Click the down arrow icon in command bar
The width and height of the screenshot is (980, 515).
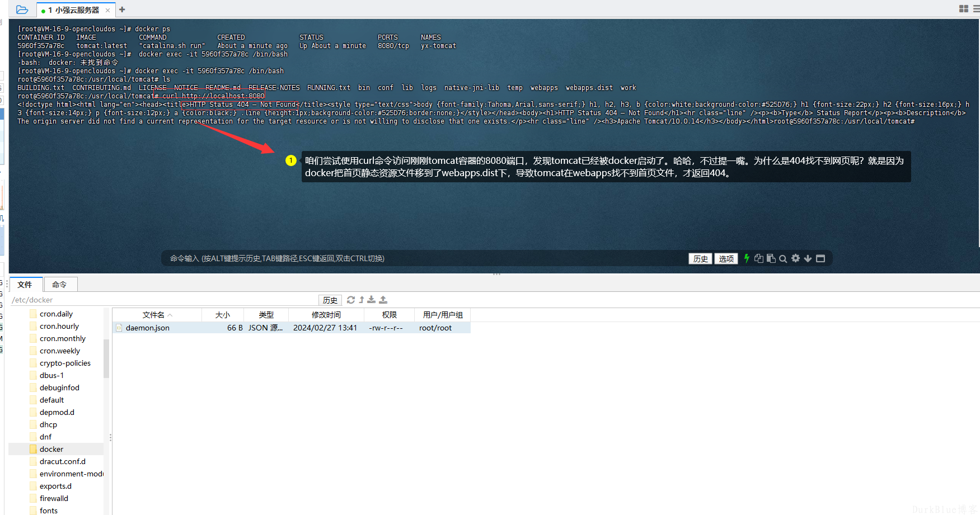pyautogui.click(x=808, y=258)
